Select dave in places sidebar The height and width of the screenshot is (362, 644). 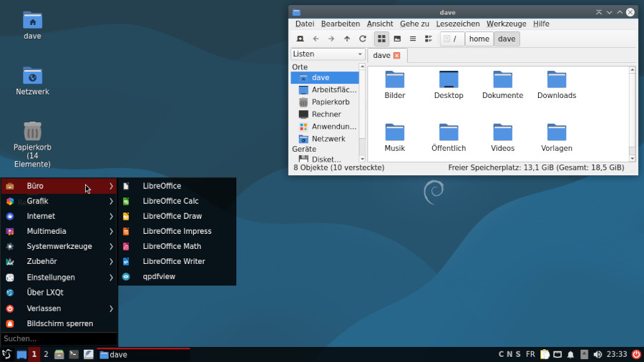324,77
